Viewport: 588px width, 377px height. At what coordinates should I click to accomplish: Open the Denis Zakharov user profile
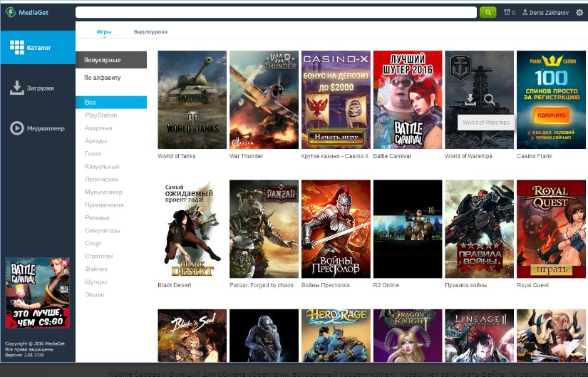pos(545,12)
